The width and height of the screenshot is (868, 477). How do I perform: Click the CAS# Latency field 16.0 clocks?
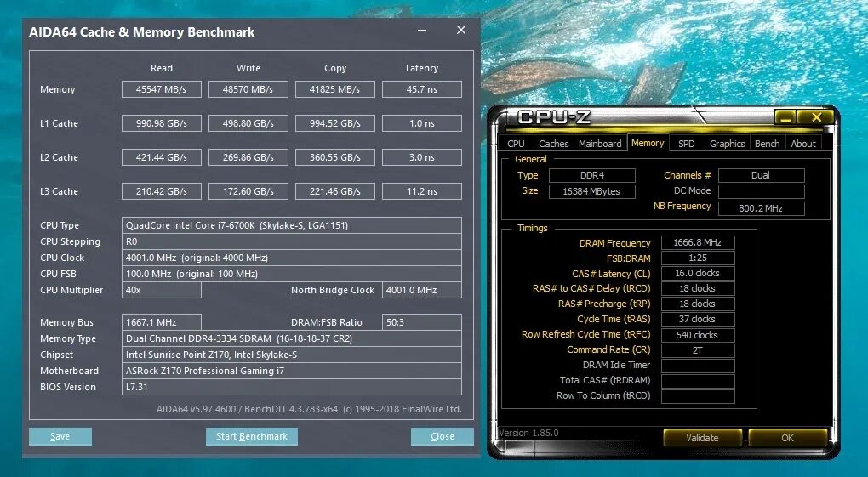(698, 273)
